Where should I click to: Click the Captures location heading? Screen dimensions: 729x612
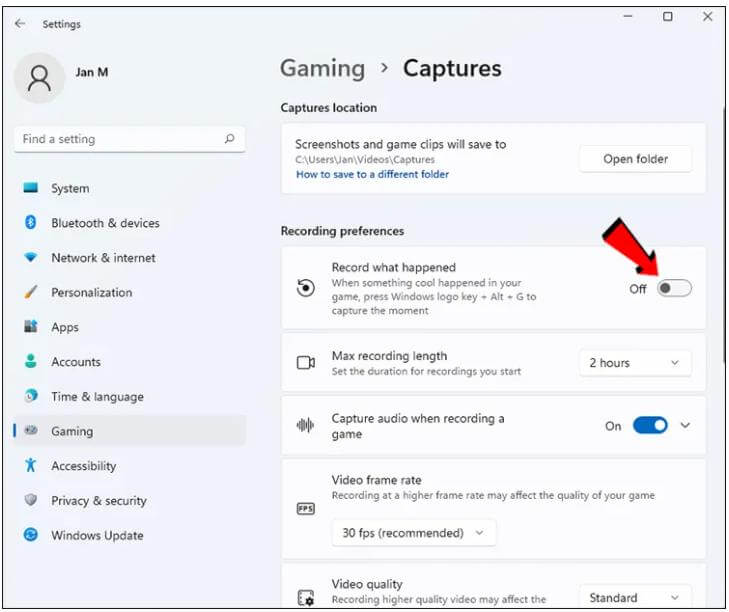pos(329,107)
